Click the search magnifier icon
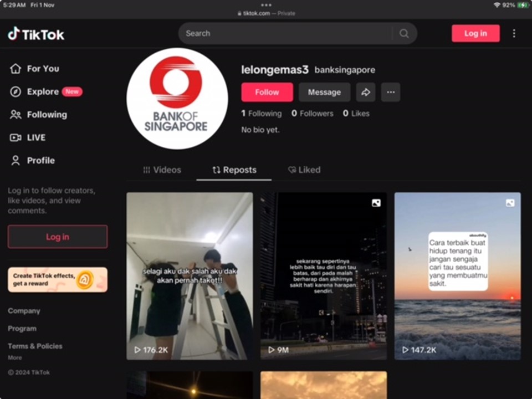Image resolution: width=532 pixels, height=399 pixels. 404,33
